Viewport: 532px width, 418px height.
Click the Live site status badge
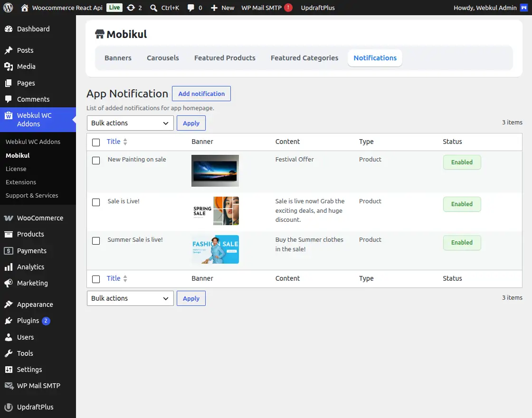(x=114, y=8)
